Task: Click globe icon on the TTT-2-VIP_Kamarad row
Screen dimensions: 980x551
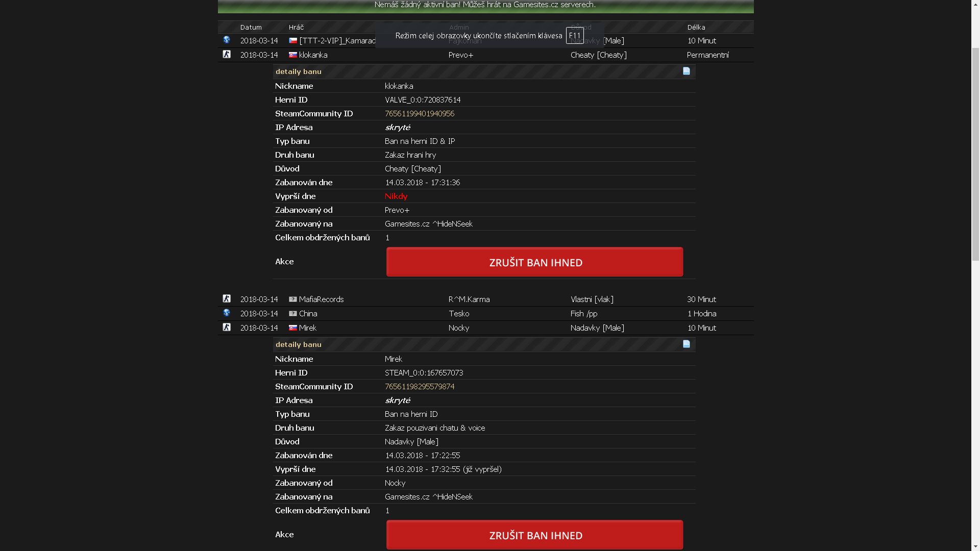Action: point(227,40)
